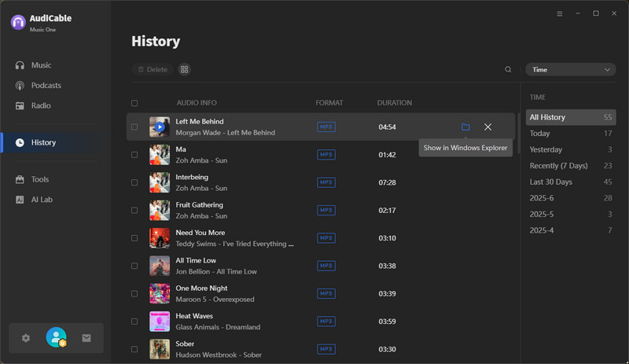Click the Heat Waves album cover
Viewport: 629px width, 364px height.
click(x=160, y=321)
